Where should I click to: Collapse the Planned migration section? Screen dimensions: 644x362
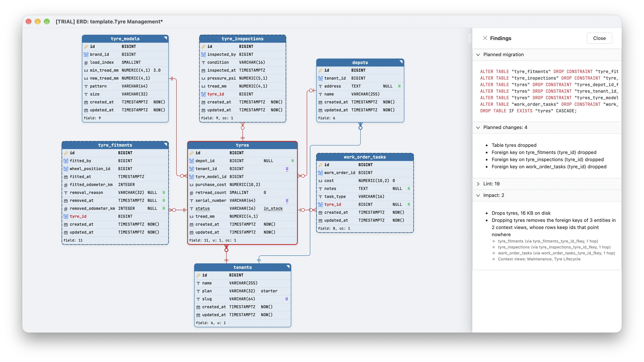coord(478,55)
